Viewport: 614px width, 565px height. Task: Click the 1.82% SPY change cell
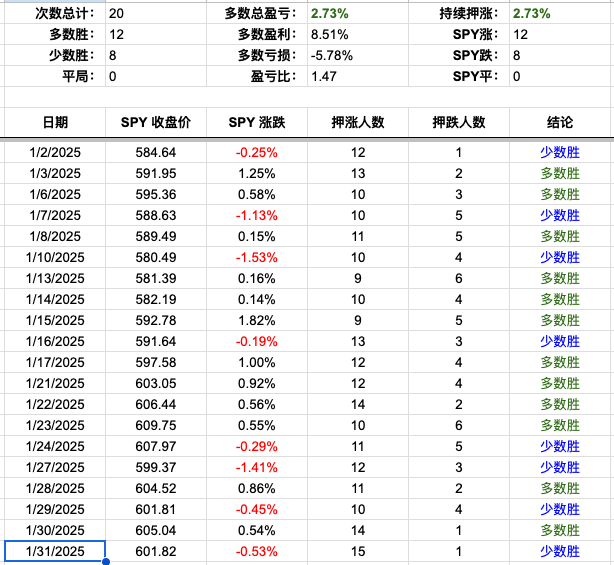[257, 321]
